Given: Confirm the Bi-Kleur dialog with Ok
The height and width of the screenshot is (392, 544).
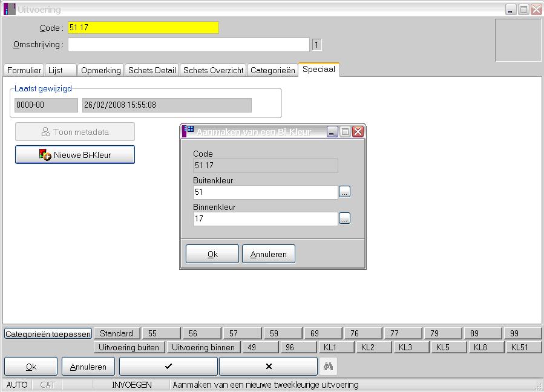Looking at the screenshot, I should coord(212,254).
